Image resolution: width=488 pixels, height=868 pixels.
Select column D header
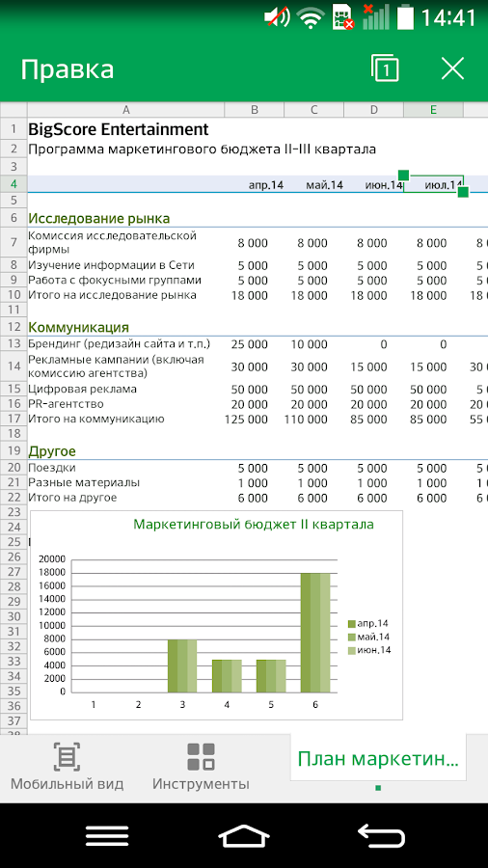click(373, 110)
